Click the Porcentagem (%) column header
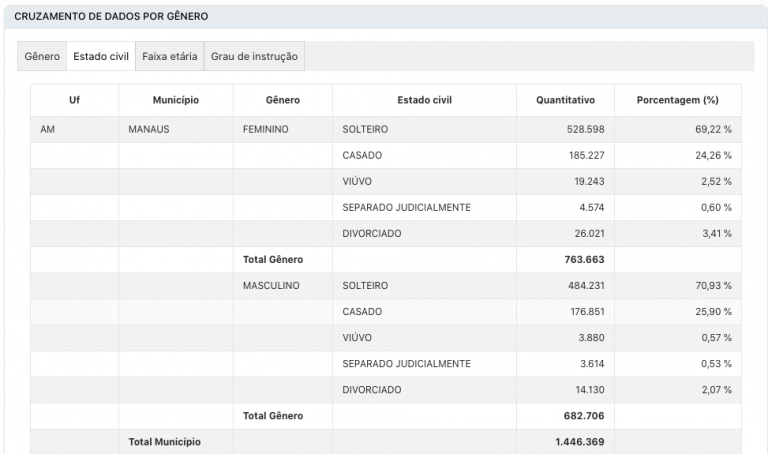 [x=677, y=100]
